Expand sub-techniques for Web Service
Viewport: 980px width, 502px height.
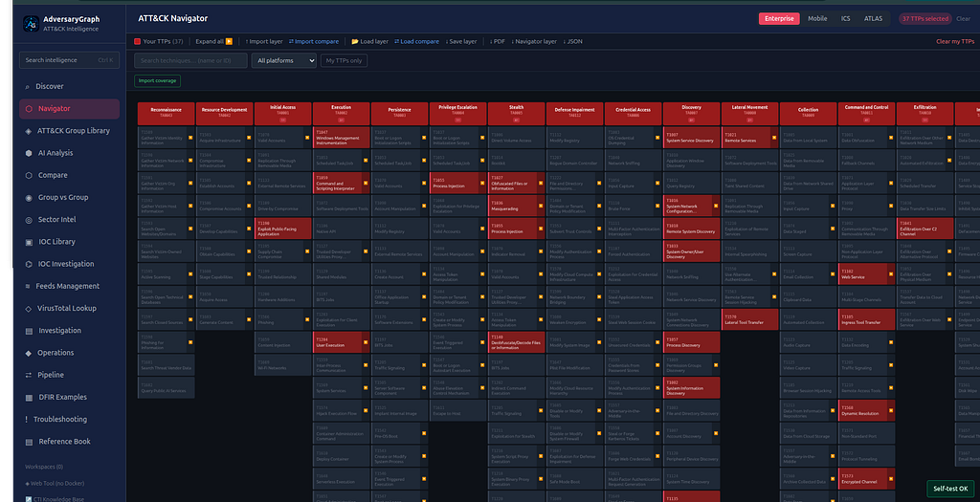coord(891,274)
